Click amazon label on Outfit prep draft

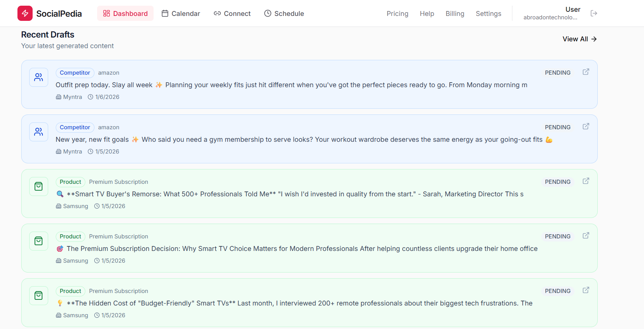[109, 73]
